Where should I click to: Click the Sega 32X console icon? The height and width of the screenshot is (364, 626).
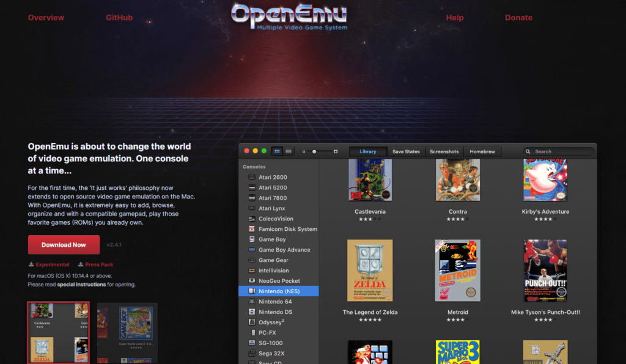pyautogui.click(x=252, y=353)
